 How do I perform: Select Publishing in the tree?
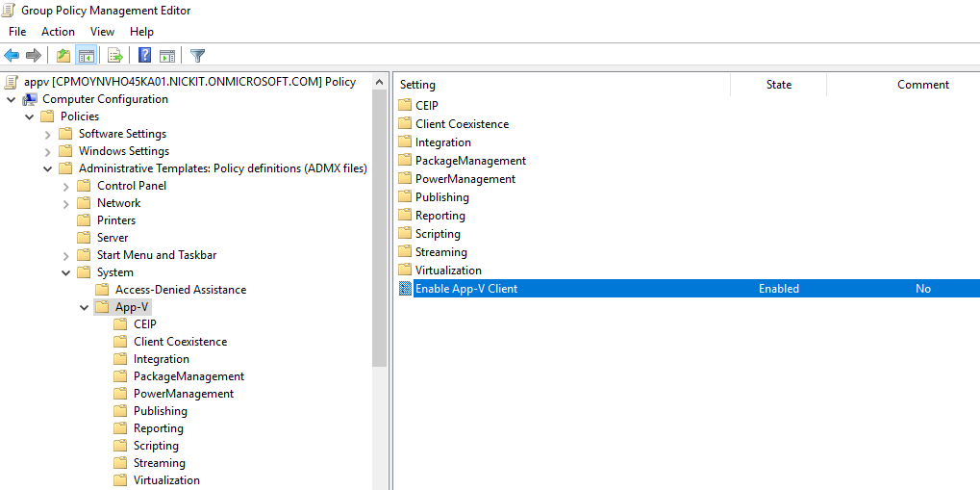pos(160,411)
